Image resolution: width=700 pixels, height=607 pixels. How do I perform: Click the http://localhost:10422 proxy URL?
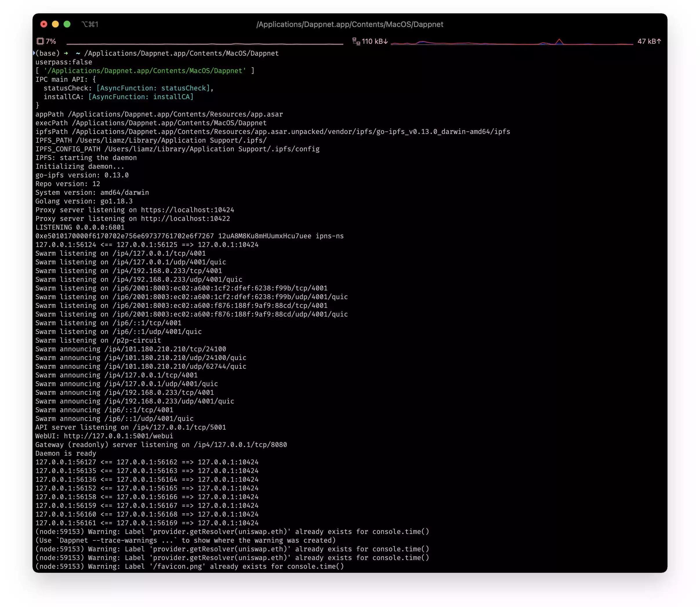185,219
